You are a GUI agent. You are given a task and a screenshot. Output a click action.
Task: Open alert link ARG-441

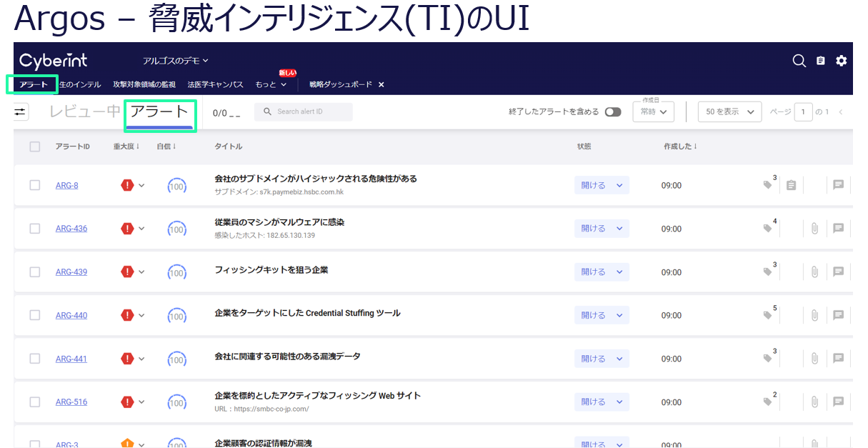71,358
